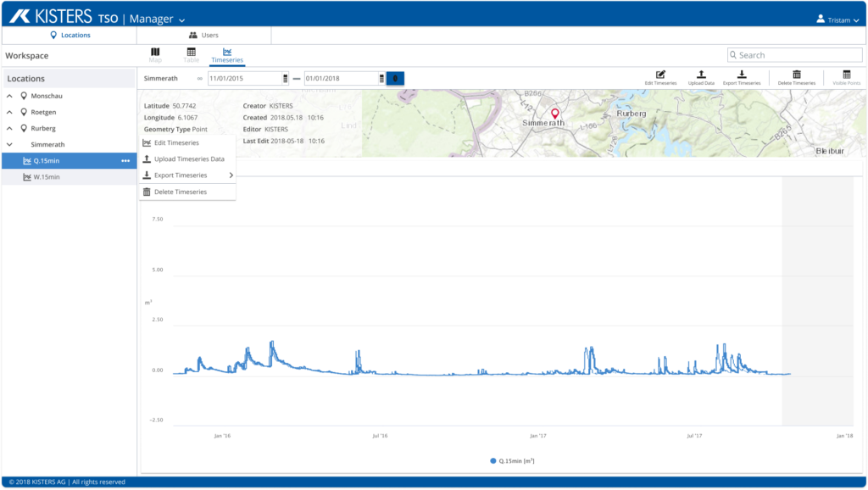Viewport: 868px width, 490px height.
Task: Click the Search input field
Action: (x=787, y=55)
